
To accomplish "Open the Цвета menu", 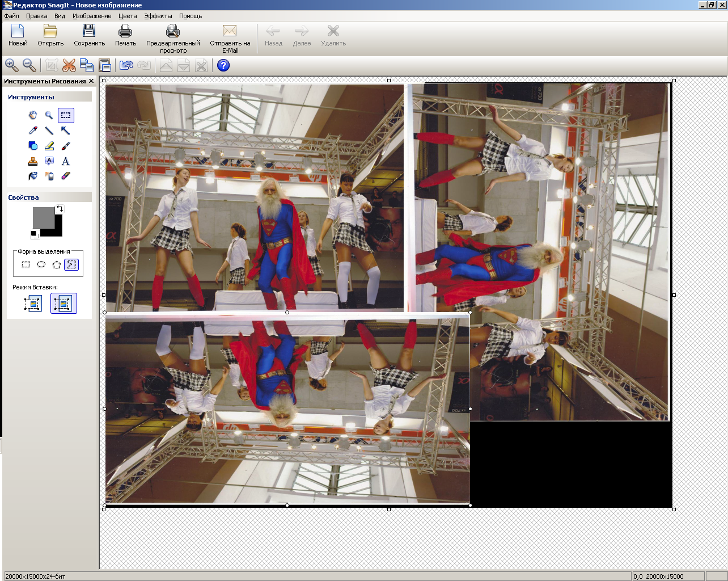I will (x=128, y=16).
